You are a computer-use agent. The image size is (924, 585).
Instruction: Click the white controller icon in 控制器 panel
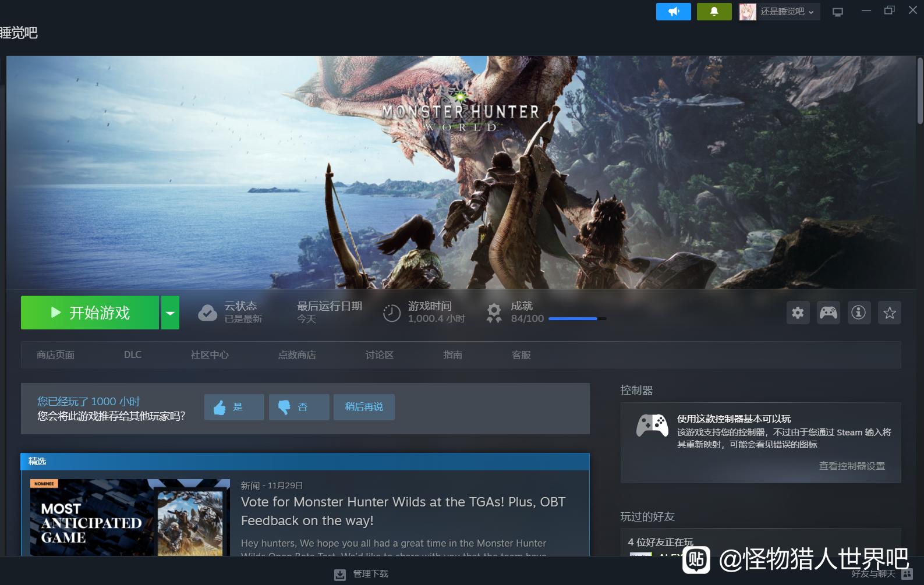(652, 426)
